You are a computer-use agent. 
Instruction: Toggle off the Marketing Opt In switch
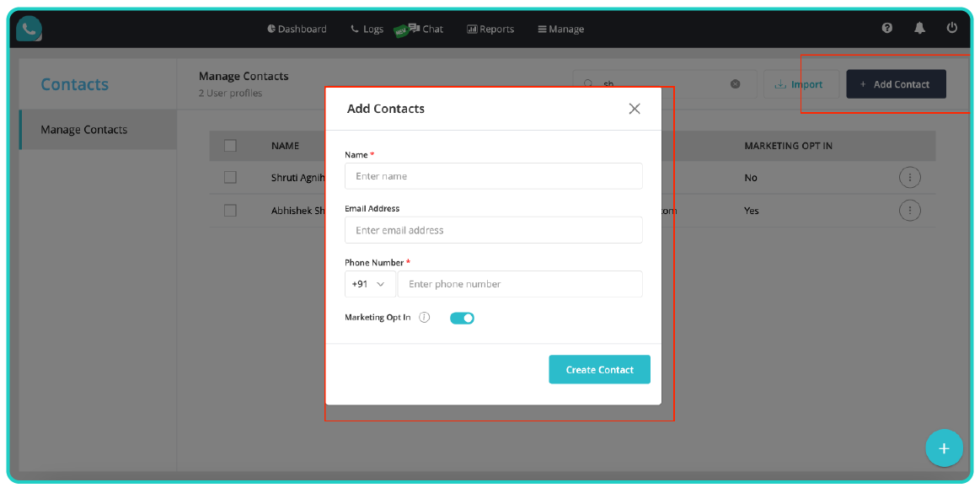462,318
